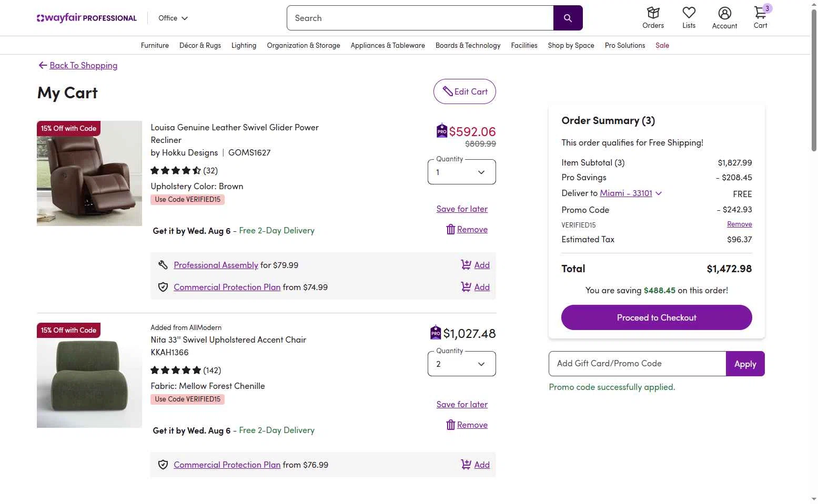Open the Office dropdown in header
The height and width of the screenshot is (504, 818).
tap(173, 18)
